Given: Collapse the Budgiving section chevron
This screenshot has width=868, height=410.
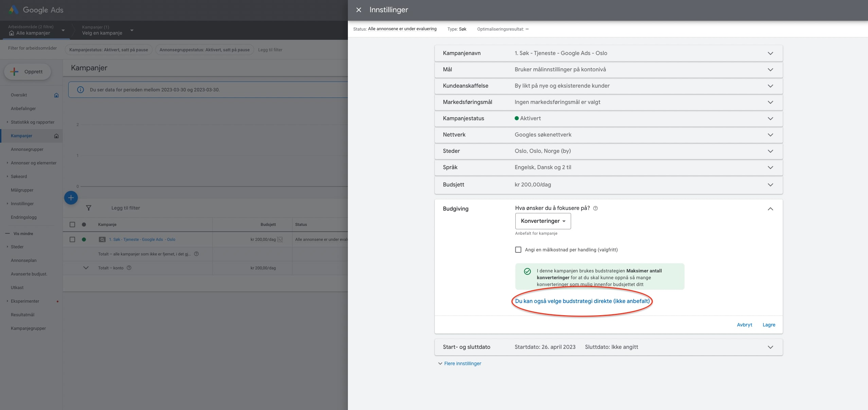Looking at the screenshot, I should (770, 209).
